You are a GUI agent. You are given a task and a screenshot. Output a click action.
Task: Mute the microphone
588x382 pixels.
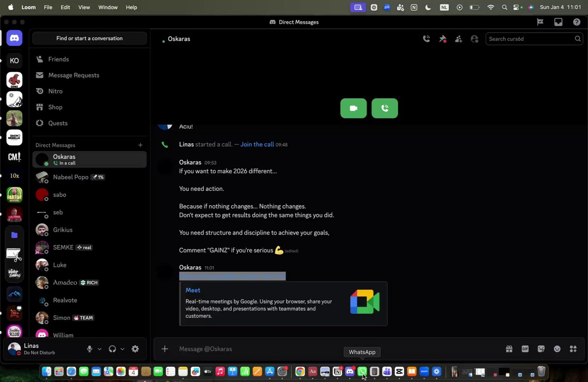coord(90,349)
